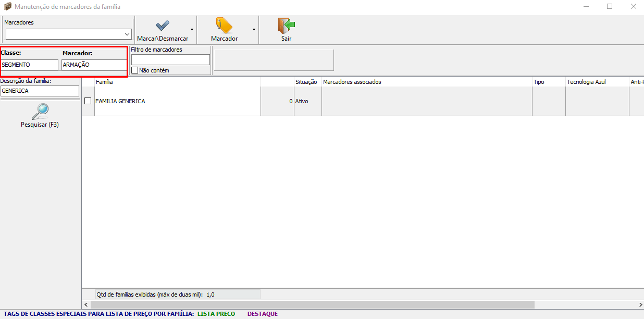Click the Pesquisar (F3) magnifier icon
This screenshot has height=319, width=644.
click(40, 112)
